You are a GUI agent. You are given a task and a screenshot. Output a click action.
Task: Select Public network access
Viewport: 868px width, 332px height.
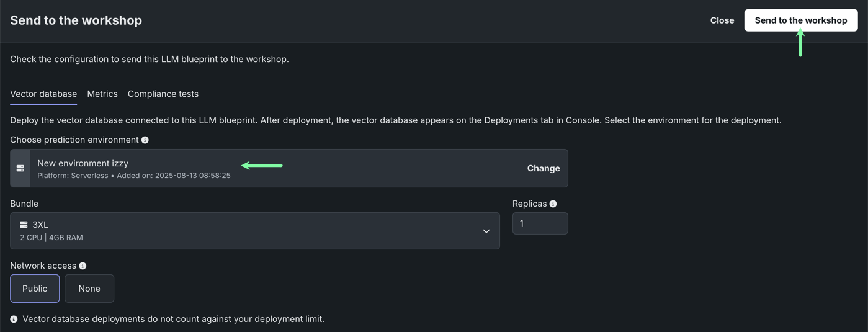[x=35, y=289]
